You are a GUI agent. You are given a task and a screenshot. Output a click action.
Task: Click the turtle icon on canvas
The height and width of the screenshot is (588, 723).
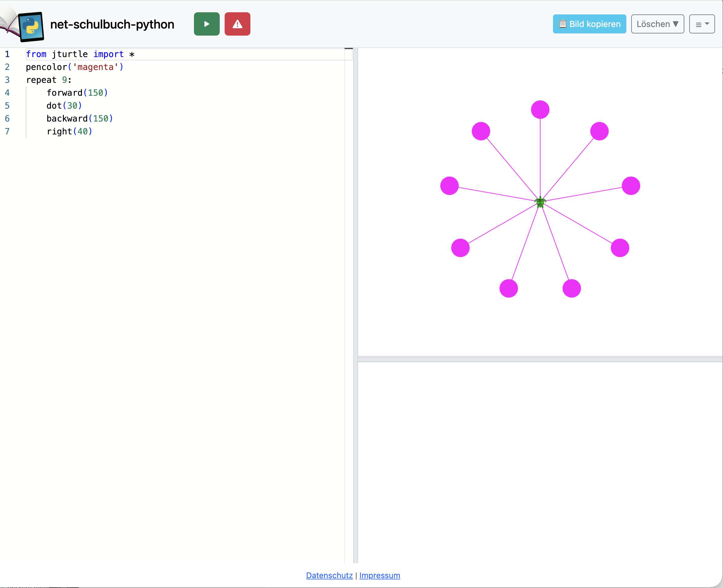[540, 202]
